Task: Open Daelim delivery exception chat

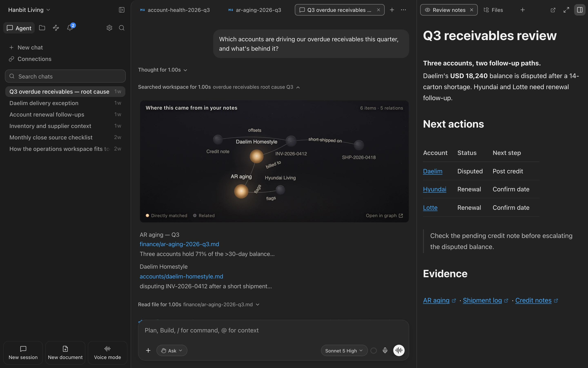Action: coord(65,103)
